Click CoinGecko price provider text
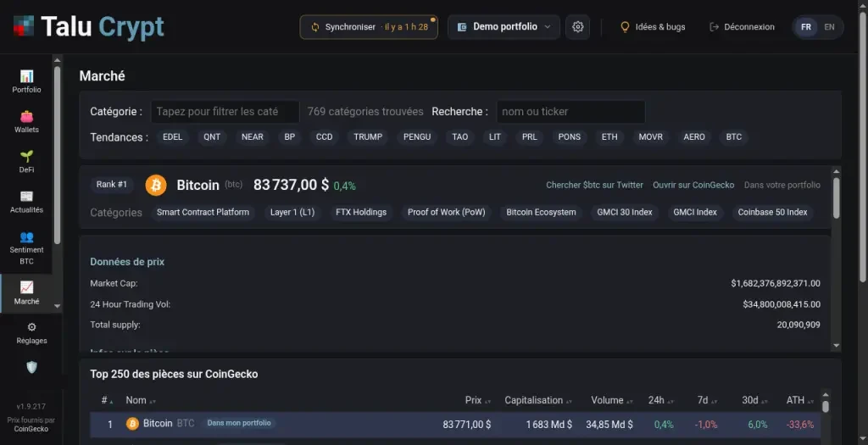868x445 pixels. pyautogui.click(x=31, y=429)
